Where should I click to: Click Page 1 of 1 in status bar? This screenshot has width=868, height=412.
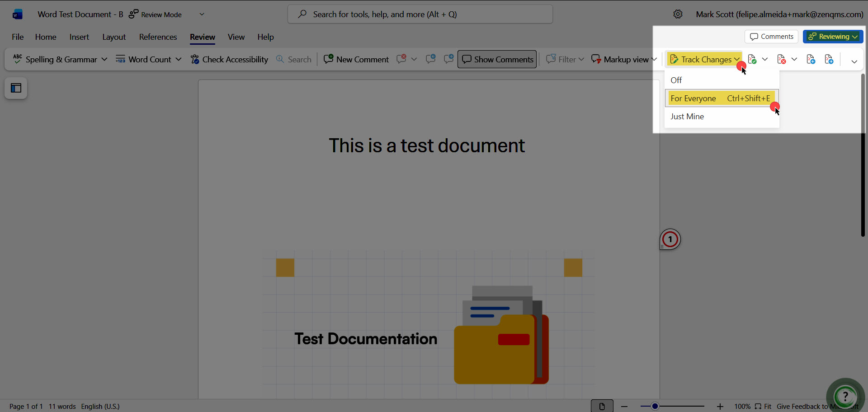(x=26, y=407)
